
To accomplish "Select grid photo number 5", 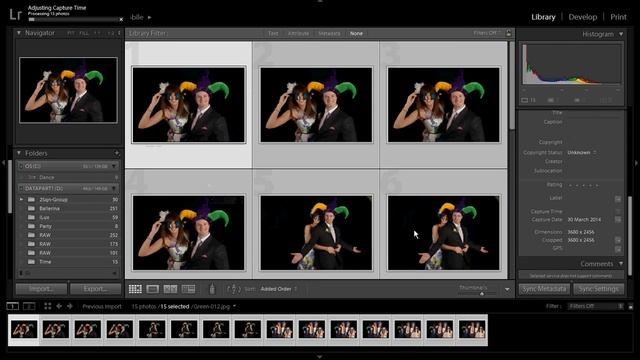I will click(x=316, y=233).
